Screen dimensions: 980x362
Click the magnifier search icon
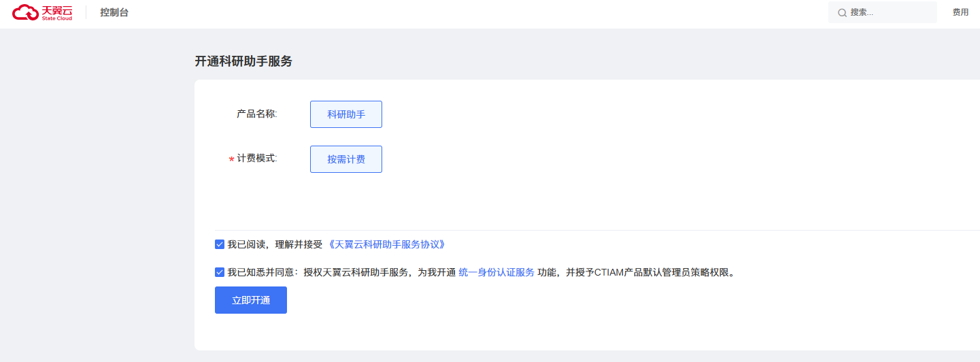click(842, 12)
